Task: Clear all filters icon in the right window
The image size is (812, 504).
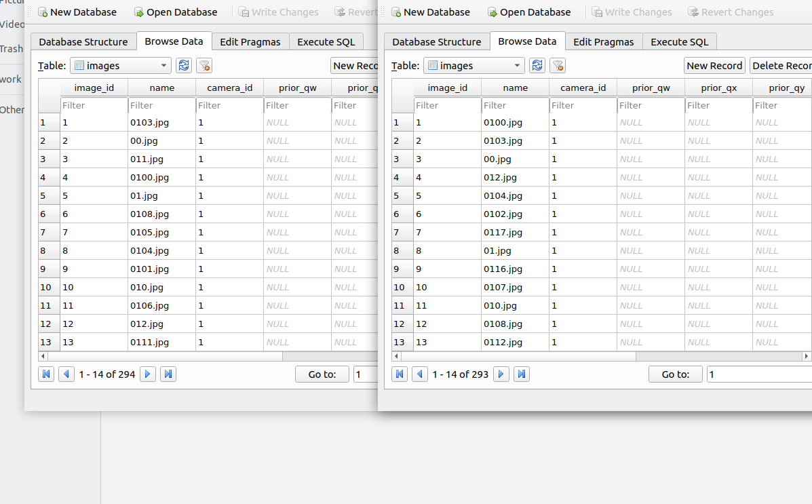Action: [x=558, y=65]
